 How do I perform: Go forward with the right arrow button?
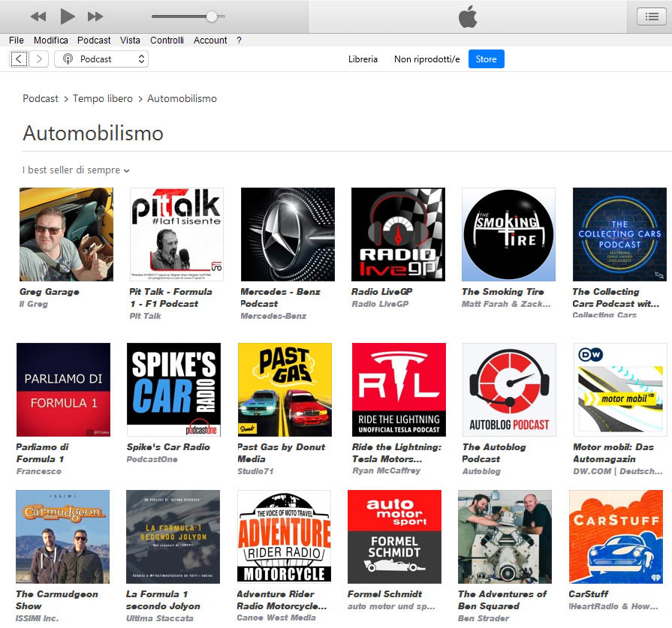(39, 59)
